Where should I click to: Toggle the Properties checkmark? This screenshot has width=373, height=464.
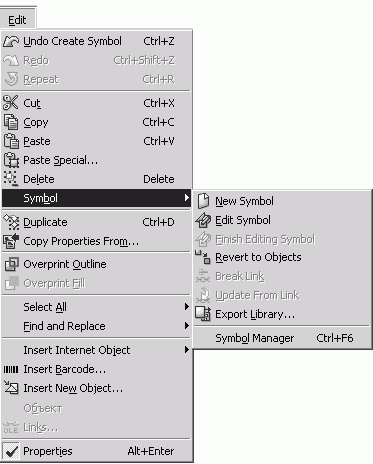coord(11,451)
